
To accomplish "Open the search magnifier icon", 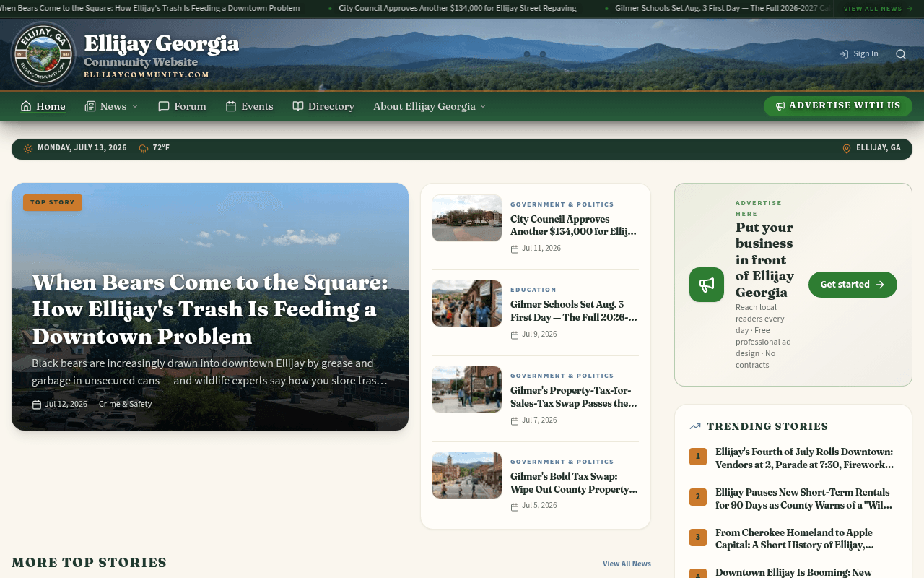I will 901,54.
